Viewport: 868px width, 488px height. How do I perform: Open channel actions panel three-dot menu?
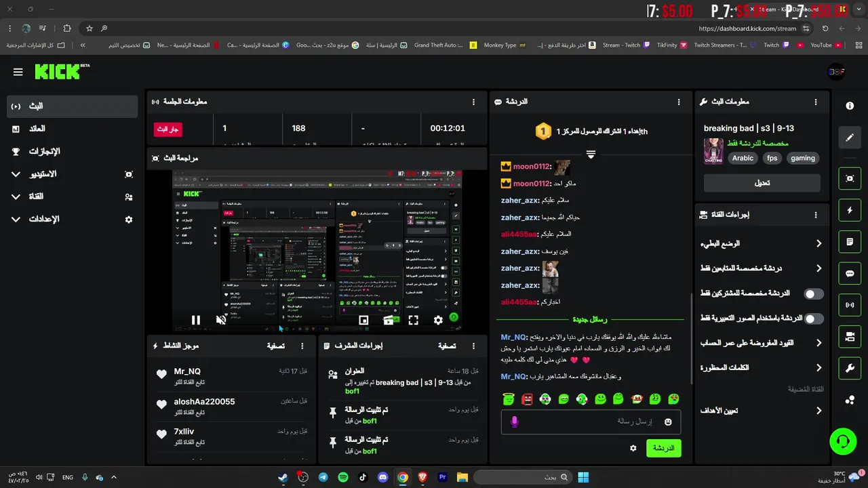(x=816, y=215)
